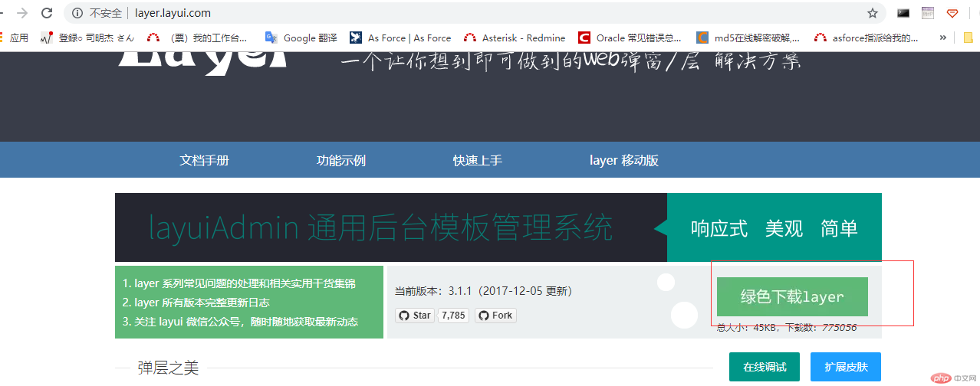Screen dimensions: 980x386
Task: Click the site info "不安全" icon
Action: 77,13
